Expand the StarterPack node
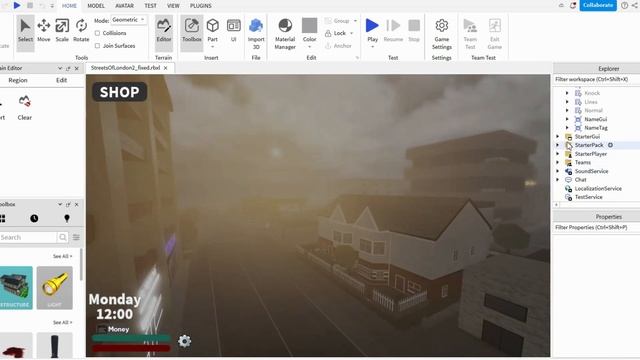This screenshot has width=640, height=360. coord(558,145)
